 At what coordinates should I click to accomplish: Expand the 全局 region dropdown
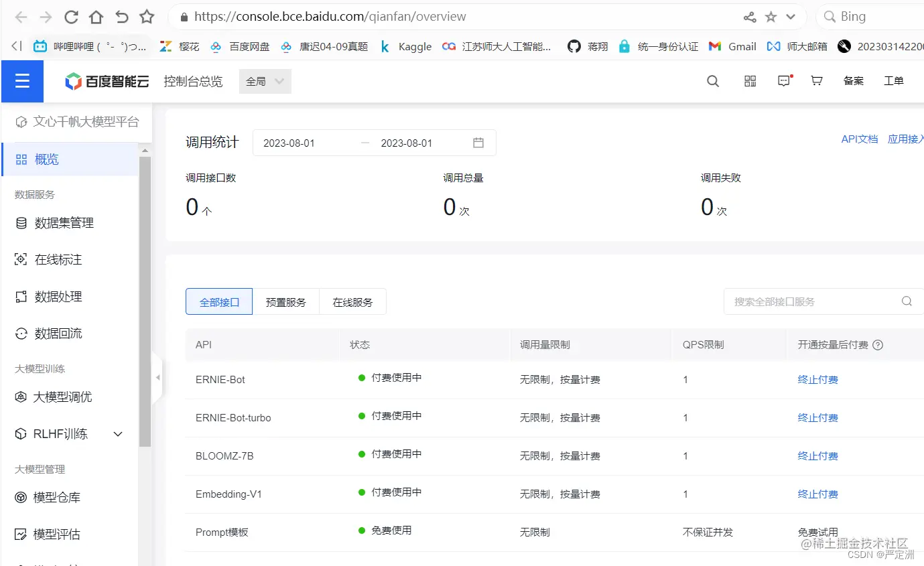(265, 81)
